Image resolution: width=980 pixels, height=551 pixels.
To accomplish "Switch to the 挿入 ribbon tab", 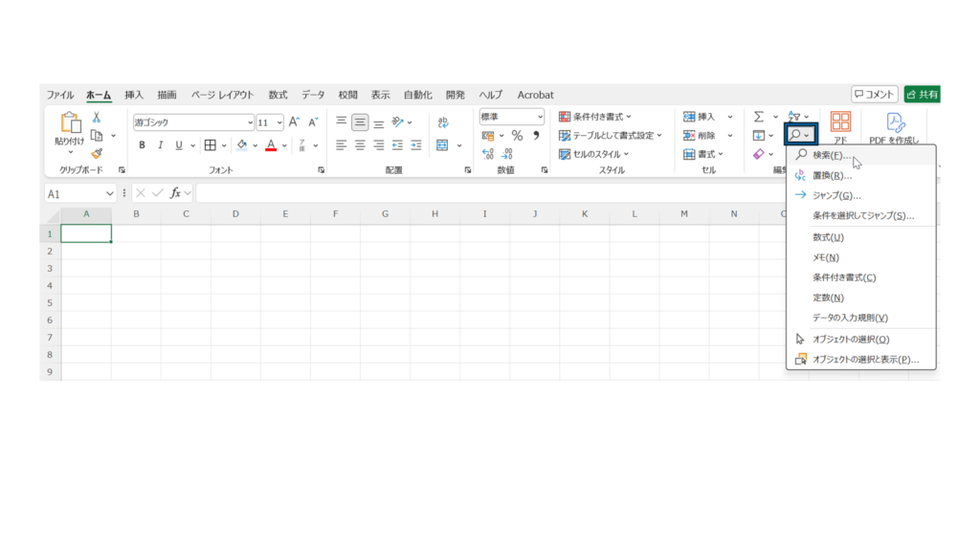I will tap(134, 95).
